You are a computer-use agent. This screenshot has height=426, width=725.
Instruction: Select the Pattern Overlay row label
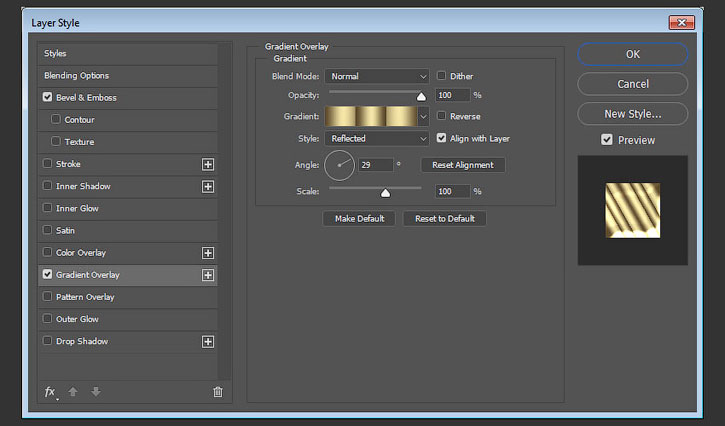85,297
